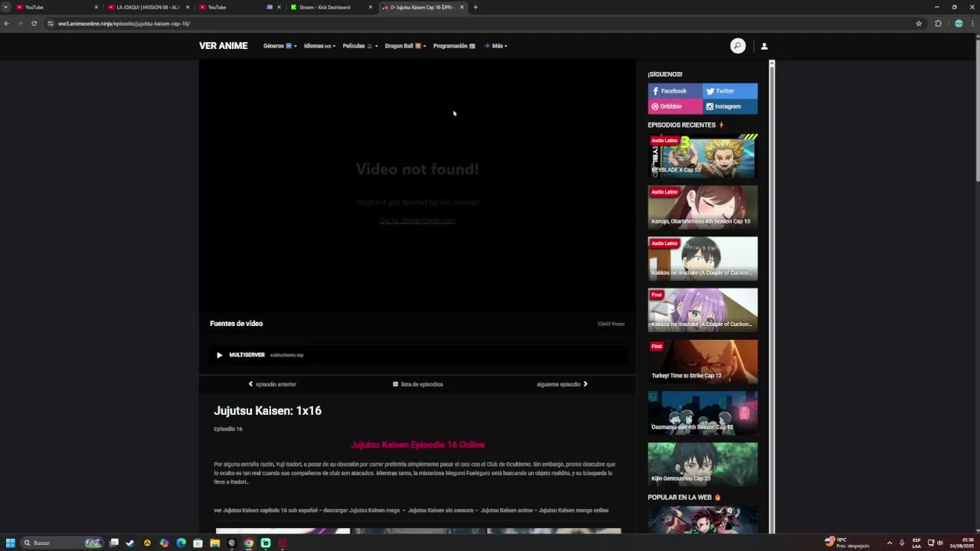The height and width of the screenshot is (551, 980).
Task: Open the microphone tray icon
Action: (902, 543)
